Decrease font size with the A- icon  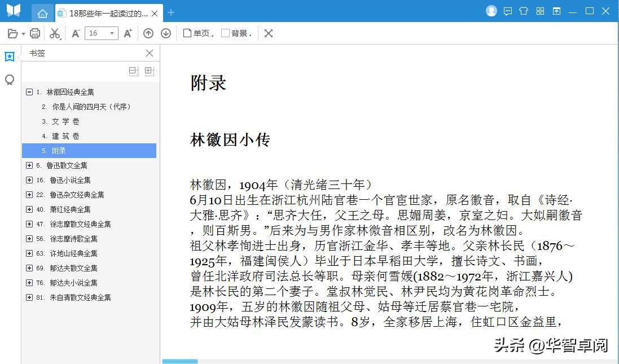(x=74, y=33)
